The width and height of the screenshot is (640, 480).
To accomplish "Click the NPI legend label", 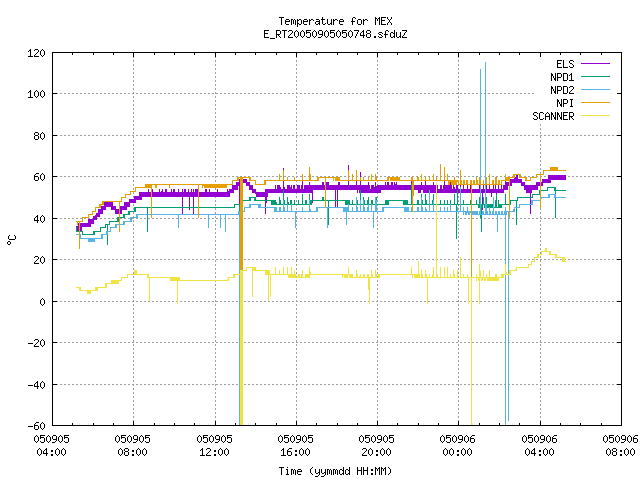I will [x=565, y=103].
